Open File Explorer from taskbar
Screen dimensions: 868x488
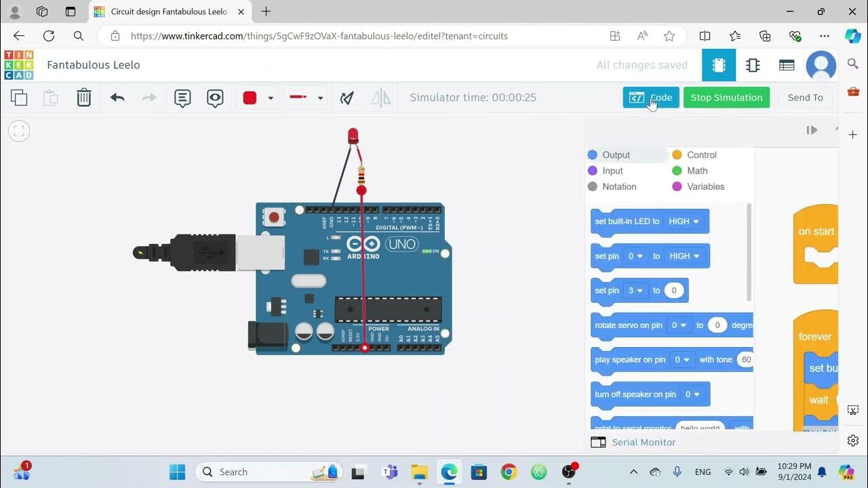coord(419,472)
